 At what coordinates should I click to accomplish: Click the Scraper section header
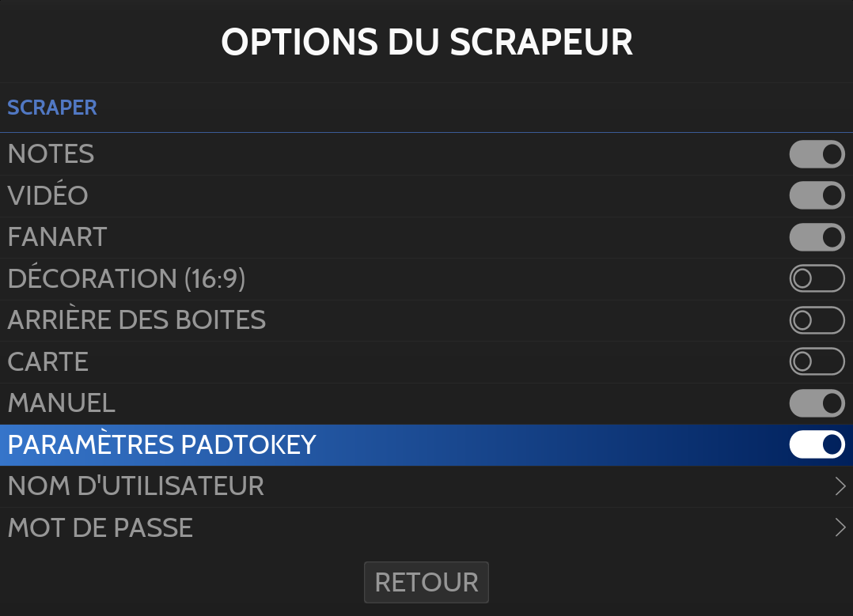[52, 108]
